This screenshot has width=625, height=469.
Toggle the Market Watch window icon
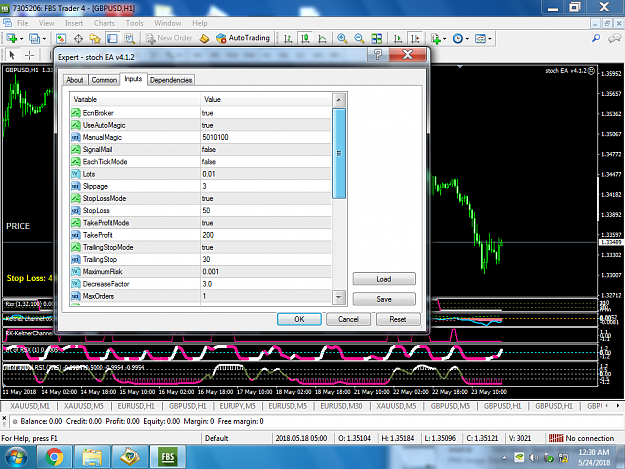click(61, 39)
